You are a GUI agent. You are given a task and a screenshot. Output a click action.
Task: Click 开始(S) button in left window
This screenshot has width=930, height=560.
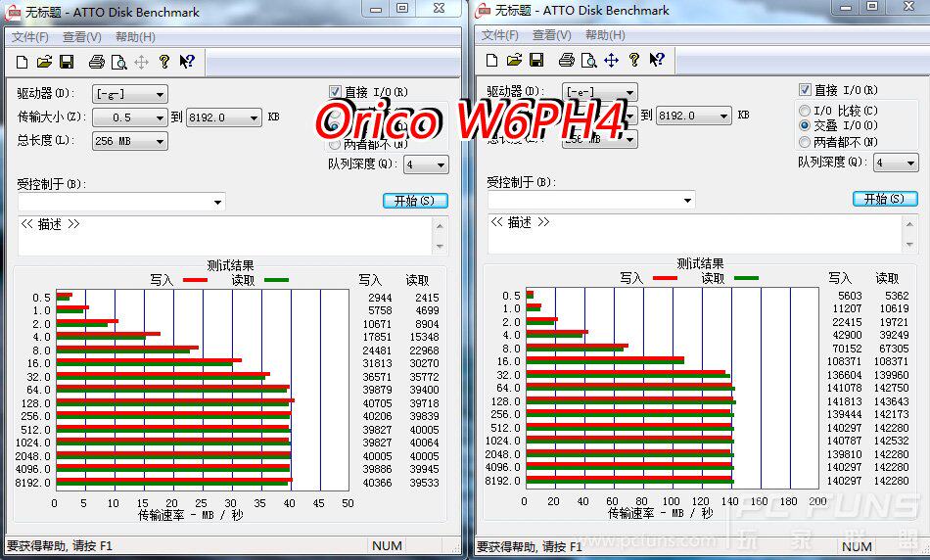[415, 201]
